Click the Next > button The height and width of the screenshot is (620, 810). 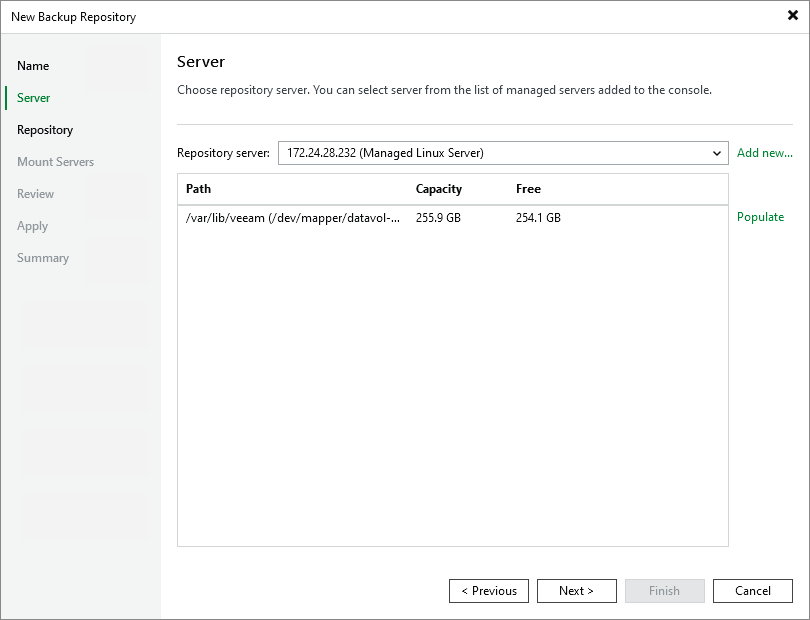[x=577, y=591]
